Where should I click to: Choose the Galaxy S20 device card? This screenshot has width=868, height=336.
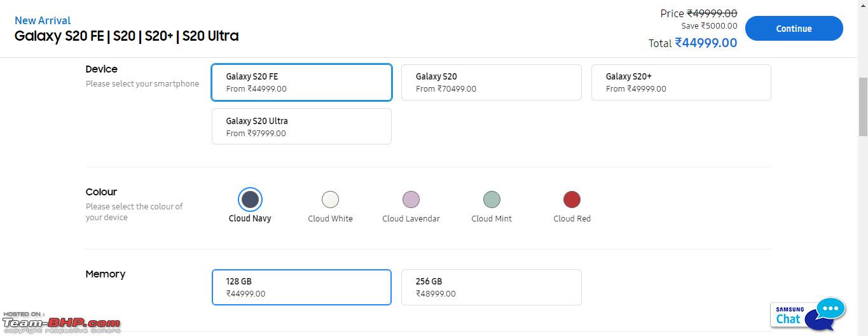(x=491, y=82)
